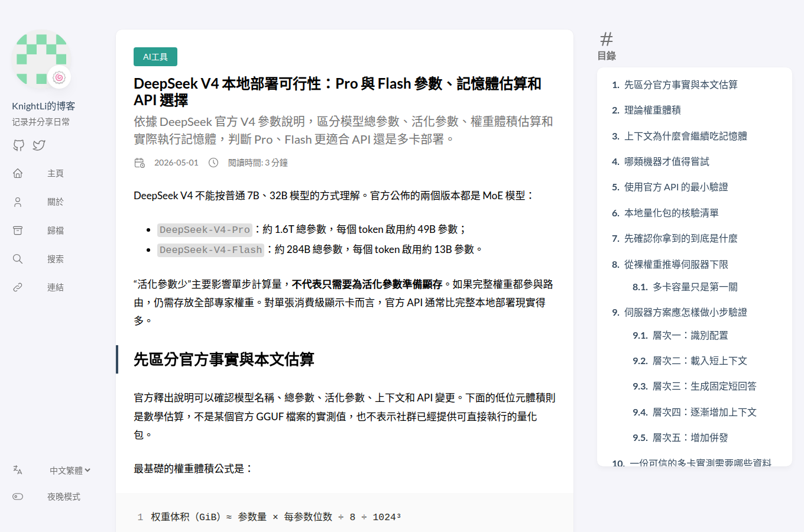The image size is (804, 532).
Task: Open the 歸檔 archive page
Action: coord(56,231)
